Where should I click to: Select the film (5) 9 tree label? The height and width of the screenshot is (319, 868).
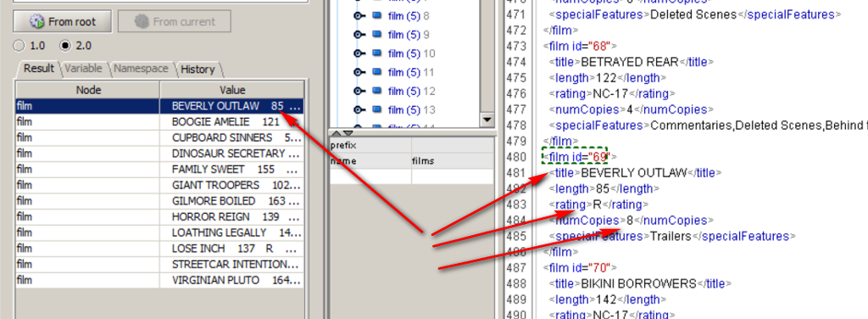tap(409, 35)
